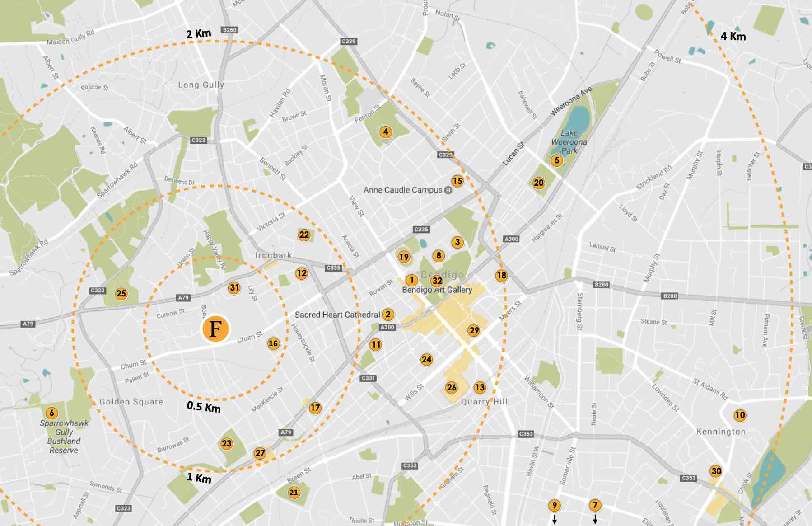Select marker 22 near Victoria St
Screen dimensions: 812x526
click(304, 235)
